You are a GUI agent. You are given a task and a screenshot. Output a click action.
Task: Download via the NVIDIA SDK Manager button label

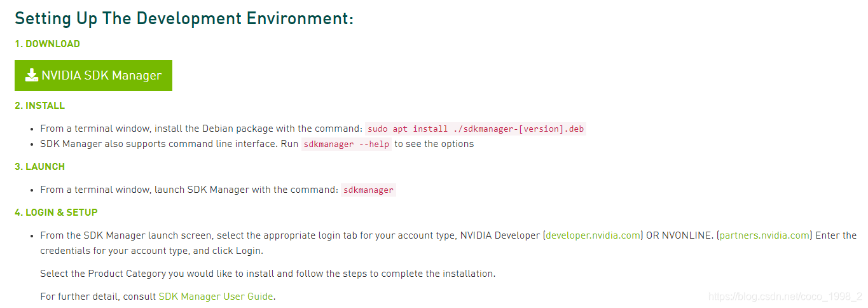point(102,76)
